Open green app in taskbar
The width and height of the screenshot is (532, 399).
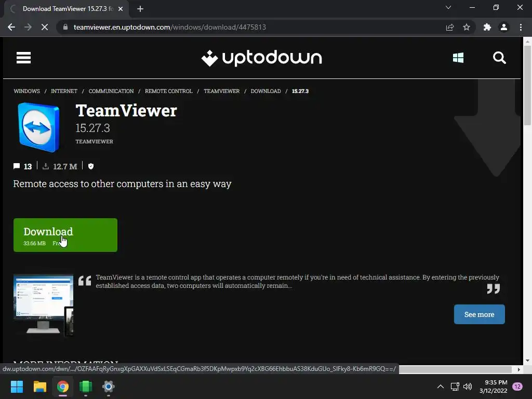click(x=86, y=387)
